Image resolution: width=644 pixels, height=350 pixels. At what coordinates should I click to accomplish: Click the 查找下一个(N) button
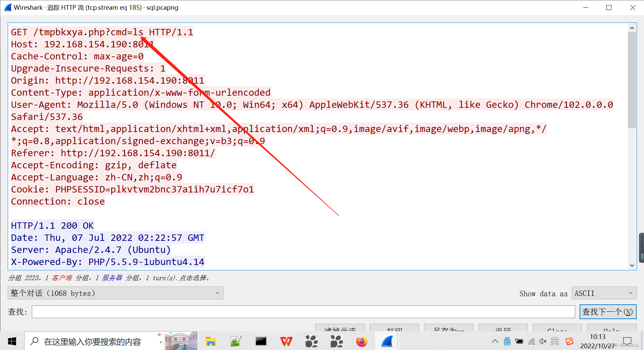click(608, 312)
